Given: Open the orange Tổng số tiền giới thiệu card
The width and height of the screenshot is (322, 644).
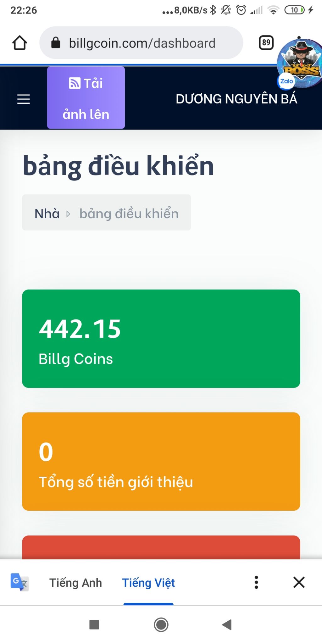Looking at the screenshot, I should pos(161,462).
